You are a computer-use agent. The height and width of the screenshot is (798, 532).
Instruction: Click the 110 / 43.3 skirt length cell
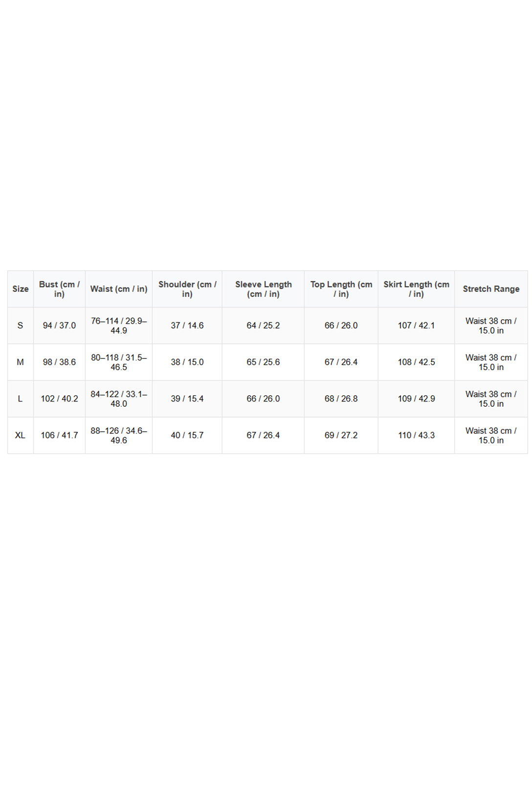[x=416, y=435]
